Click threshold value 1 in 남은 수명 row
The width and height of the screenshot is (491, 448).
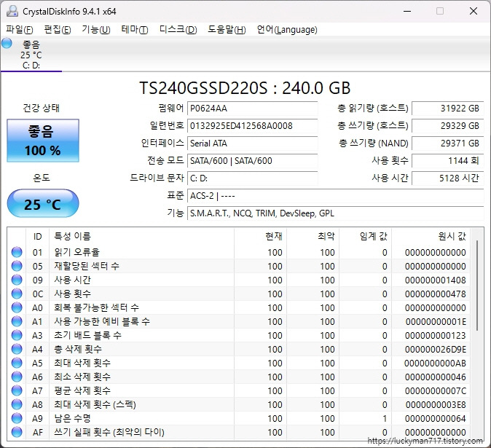pos(385,419)
